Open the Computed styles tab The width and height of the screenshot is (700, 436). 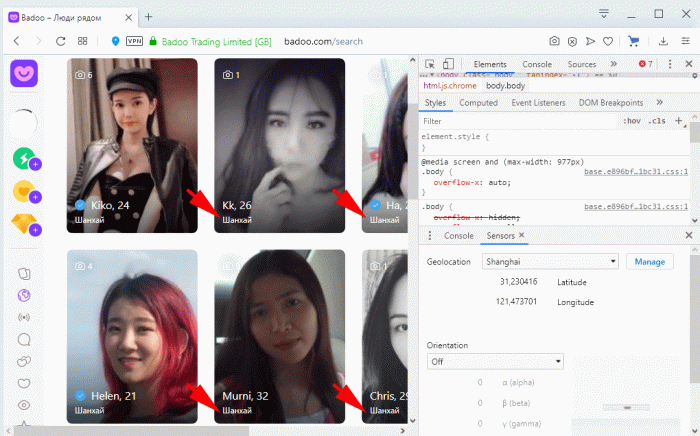point(478,102)
